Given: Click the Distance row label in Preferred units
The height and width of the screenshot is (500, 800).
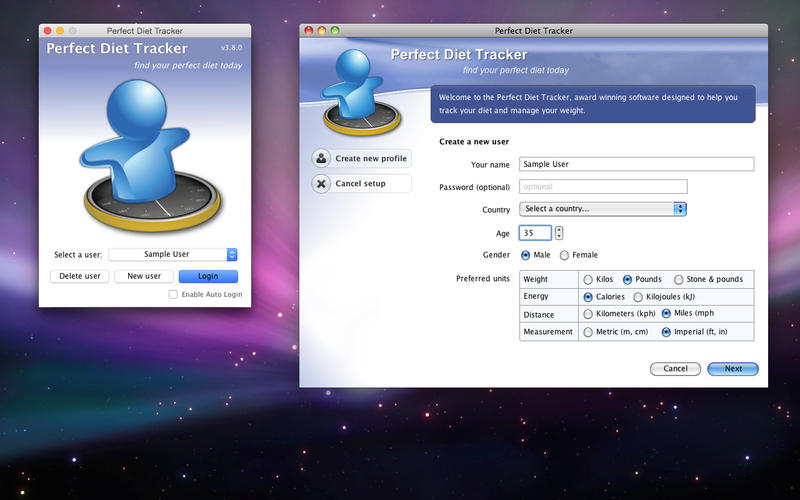Looking at the screenshot, I should (x=538, y=314).
